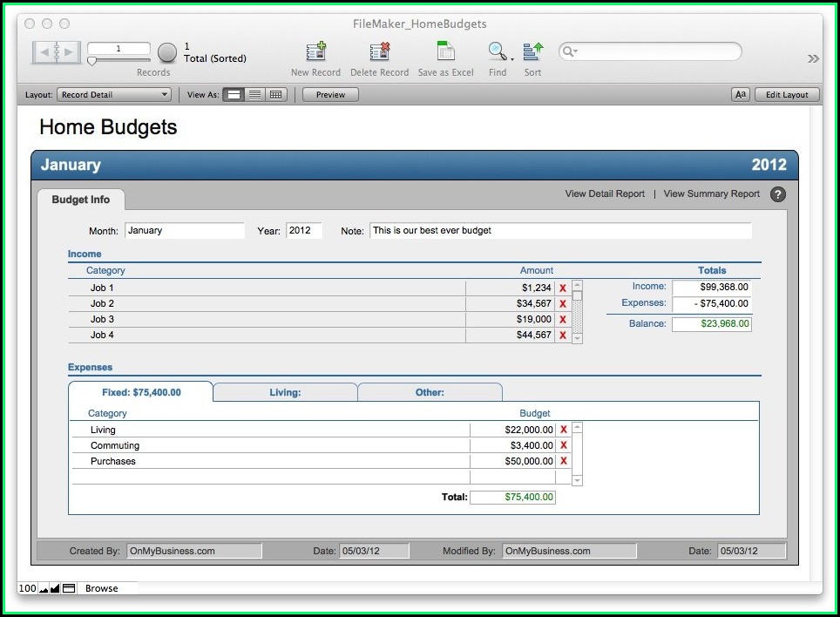The height and width of the screenshot is (617, 840).
Task: Delete the Living expense row
Action: pyautogui.click(x=564, y=430)
